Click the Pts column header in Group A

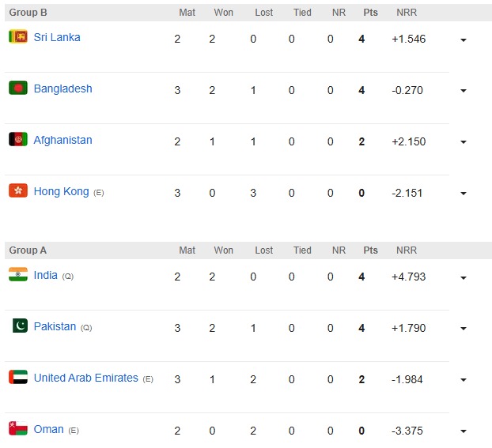370,250
